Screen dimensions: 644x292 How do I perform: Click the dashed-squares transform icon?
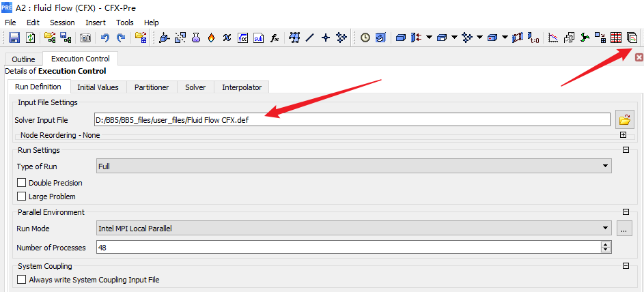click(x=180, y=38)
